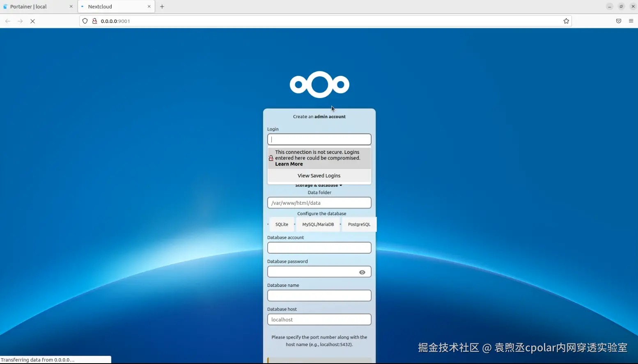The image size is (638, 364).
Task: Click the Data folder field
Action: [x=319, y=203]
